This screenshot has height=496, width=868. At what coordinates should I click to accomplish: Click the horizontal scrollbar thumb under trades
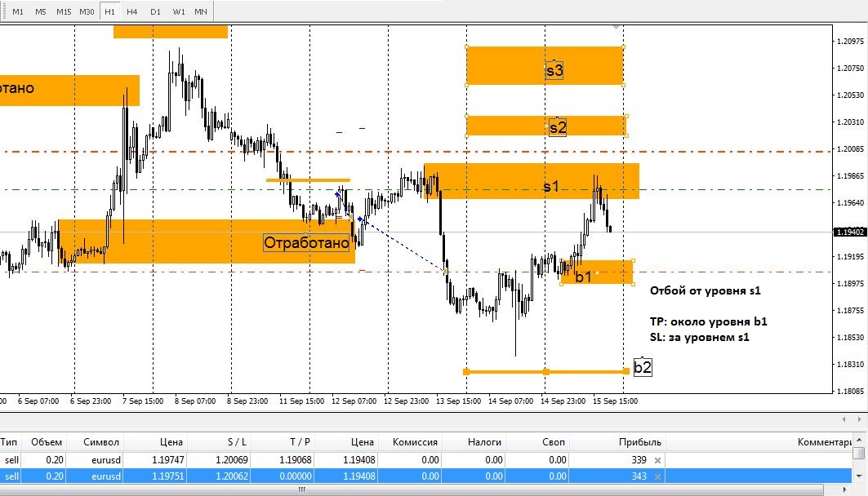pyautogui.click(x=412, y=490)
